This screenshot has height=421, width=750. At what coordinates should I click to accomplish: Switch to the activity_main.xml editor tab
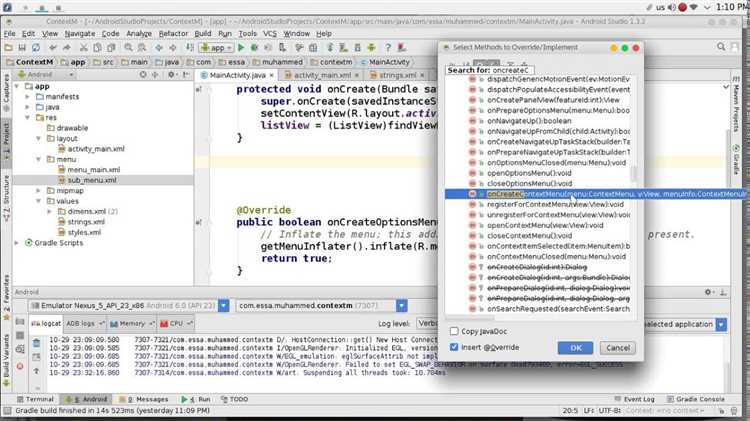click(x=321, y=76)
